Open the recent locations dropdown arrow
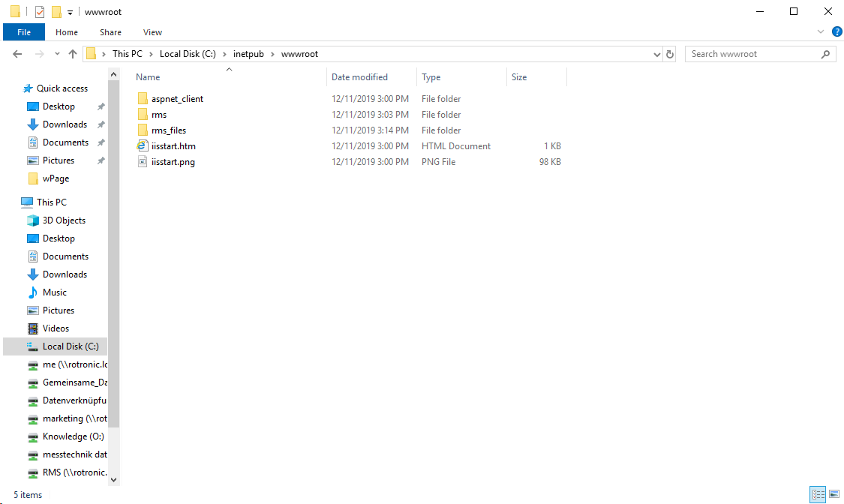The height and width of the screenshot is (504, 844). pyautogui.click(x=57, y=54)
